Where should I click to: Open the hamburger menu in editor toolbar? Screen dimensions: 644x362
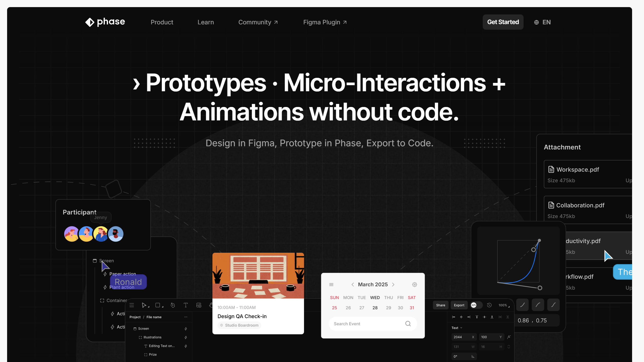132,305
